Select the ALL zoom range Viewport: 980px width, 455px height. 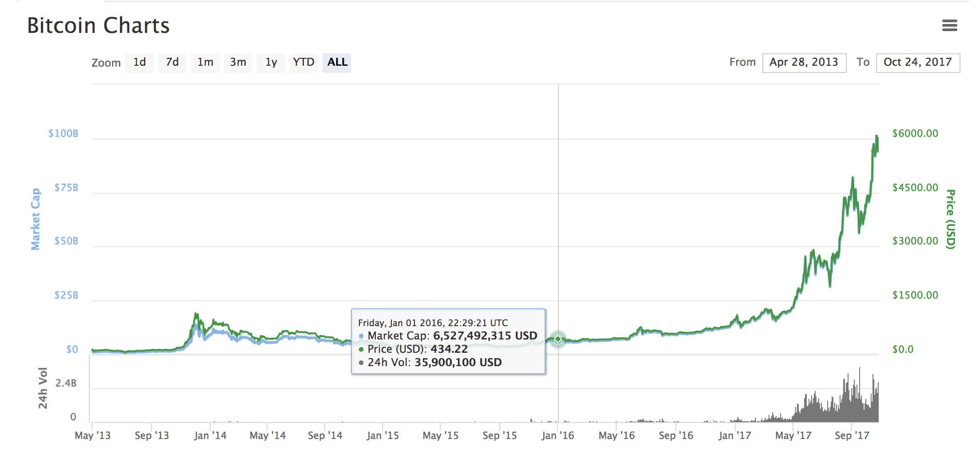click(x=337, y=63)
